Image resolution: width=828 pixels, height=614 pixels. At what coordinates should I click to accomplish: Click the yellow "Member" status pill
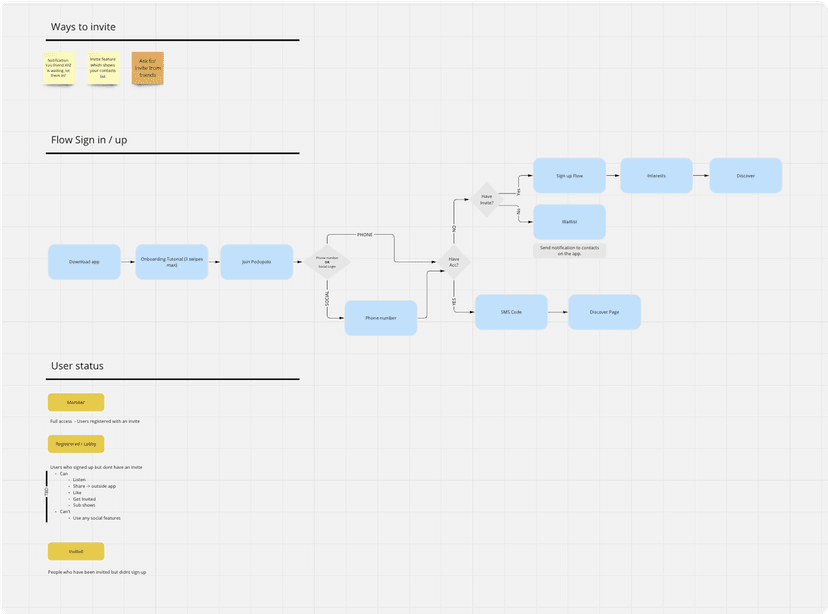76,401
